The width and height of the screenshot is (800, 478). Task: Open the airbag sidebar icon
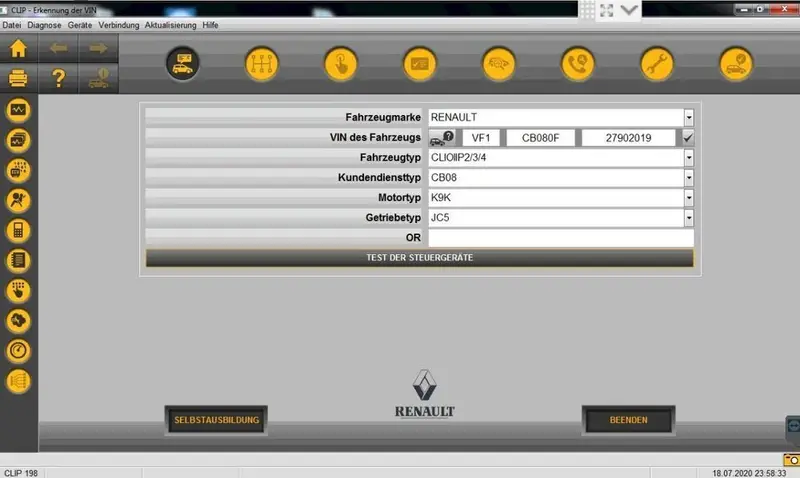click(x=18, y=200)
